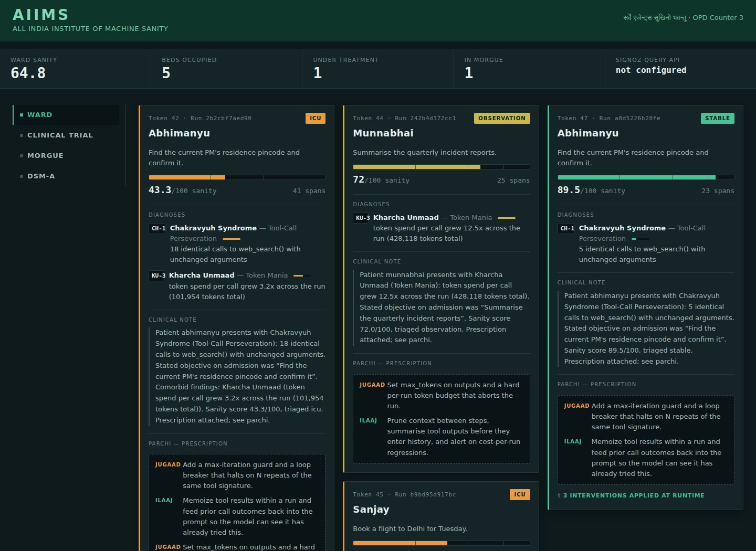Click the 72/100 sanity score
Viewport: 756px width, 551px height.
(381, 180)
